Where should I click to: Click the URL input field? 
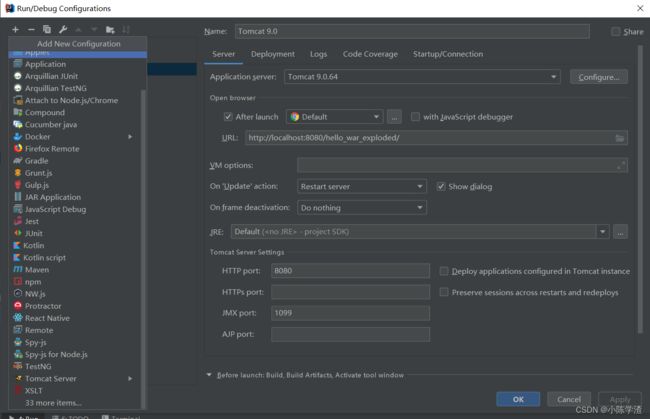(436, 138)
